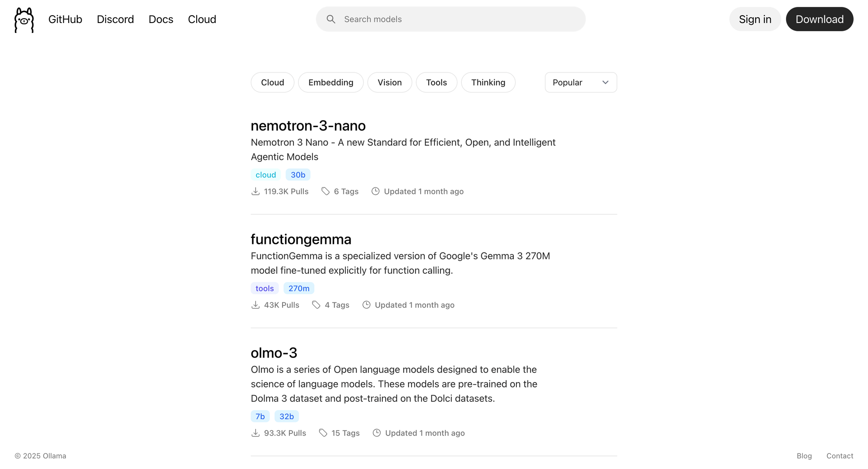Open the Popular sort dropdown

coord(574,82)
